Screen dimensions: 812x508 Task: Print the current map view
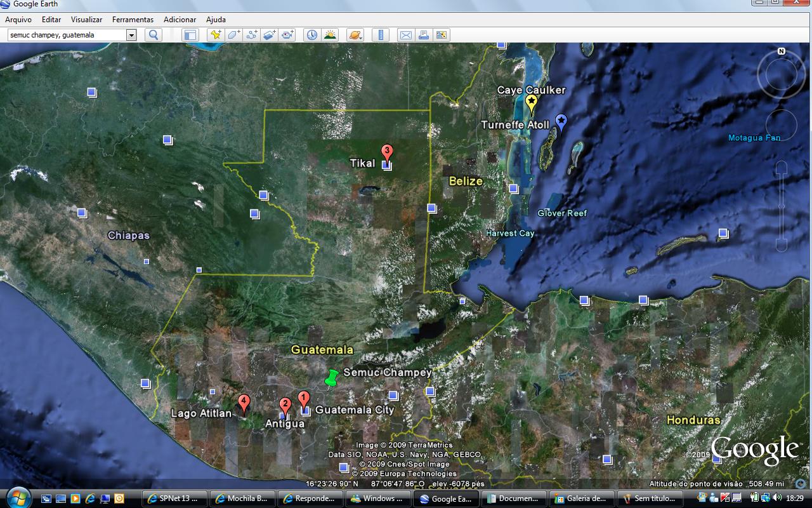click(x=423, y=35)
